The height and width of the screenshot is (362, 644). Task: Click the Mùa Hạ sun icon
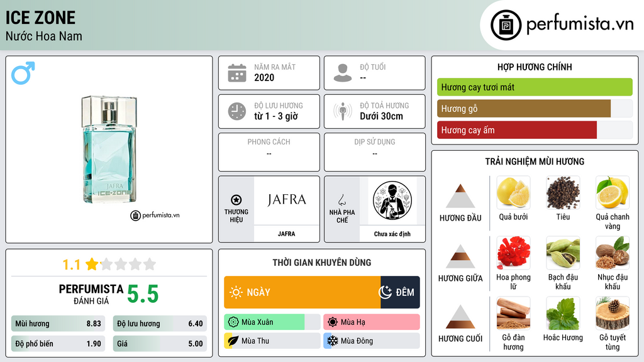click(x=333, y=322)
